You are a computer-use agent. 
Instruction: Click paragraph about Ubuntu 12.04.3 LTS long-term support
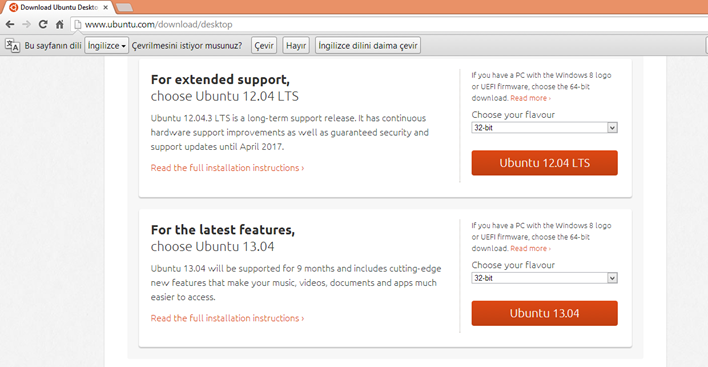[x=289, y=132]
